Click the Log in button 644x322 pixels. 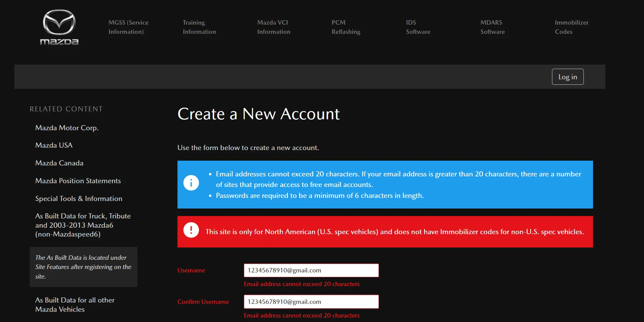pos(568,77)
